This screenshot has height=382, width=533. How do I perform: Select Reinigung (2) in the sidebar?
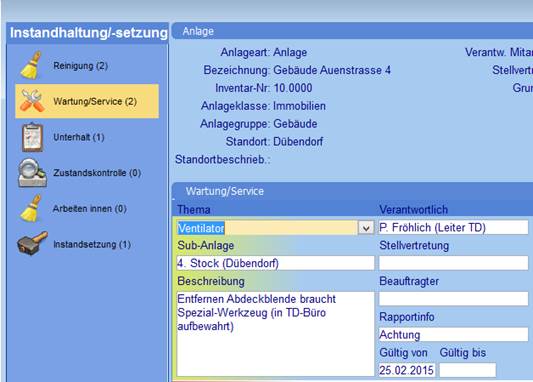pos(81,66)
